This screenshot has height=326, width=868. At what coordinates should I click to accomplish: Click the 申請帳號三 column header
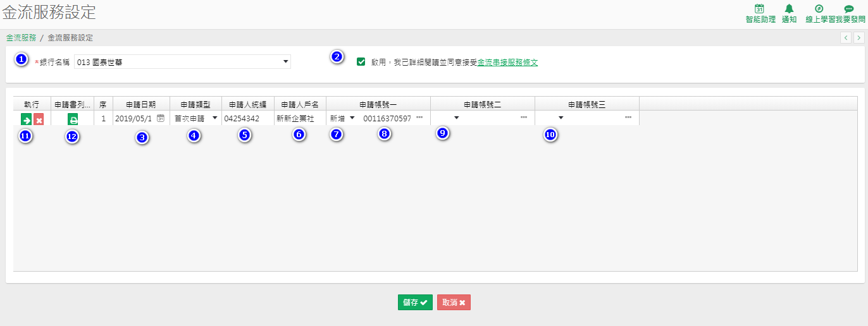tap(586, 104)
